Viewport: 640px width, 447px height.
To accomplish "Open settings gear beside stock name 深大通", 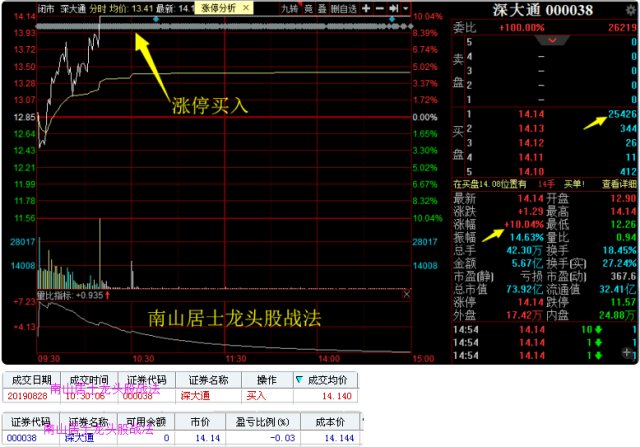I will (628, 9).
